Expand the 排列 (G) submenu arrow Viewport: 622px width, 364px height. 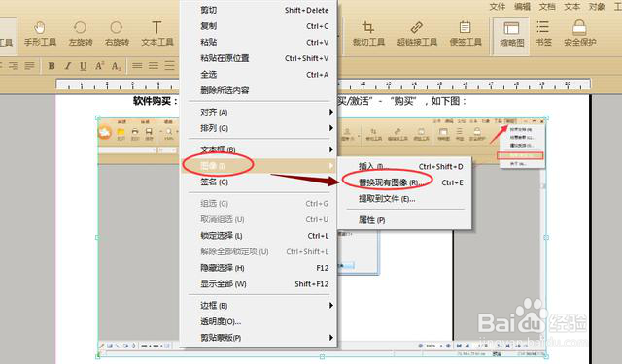(330, 128)
